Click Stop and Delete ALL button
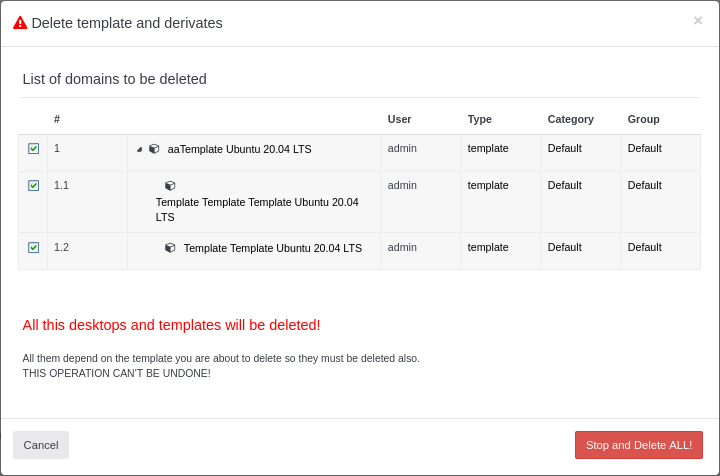720x476 pixels. [x=638, y=445]
